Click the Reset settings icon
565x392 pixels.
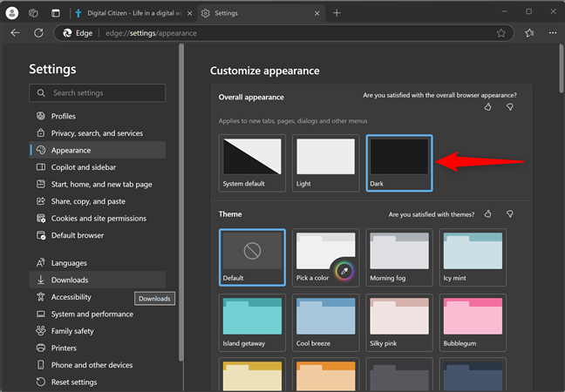(x=41, y=382)
